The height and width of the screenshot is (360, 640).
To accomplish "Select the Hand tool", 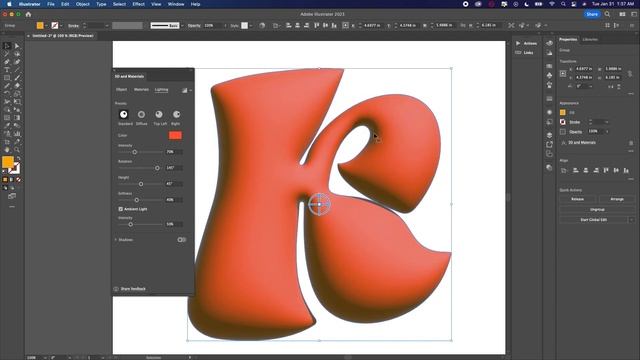I will (7, 150).
